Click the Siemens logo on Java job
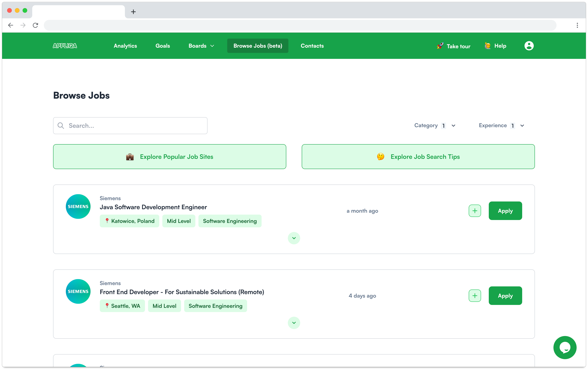 click(78, 207)
